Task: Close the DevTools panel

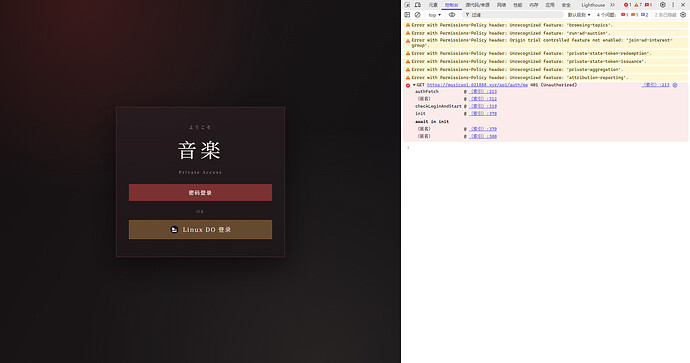Action: [x=683, y=5]
